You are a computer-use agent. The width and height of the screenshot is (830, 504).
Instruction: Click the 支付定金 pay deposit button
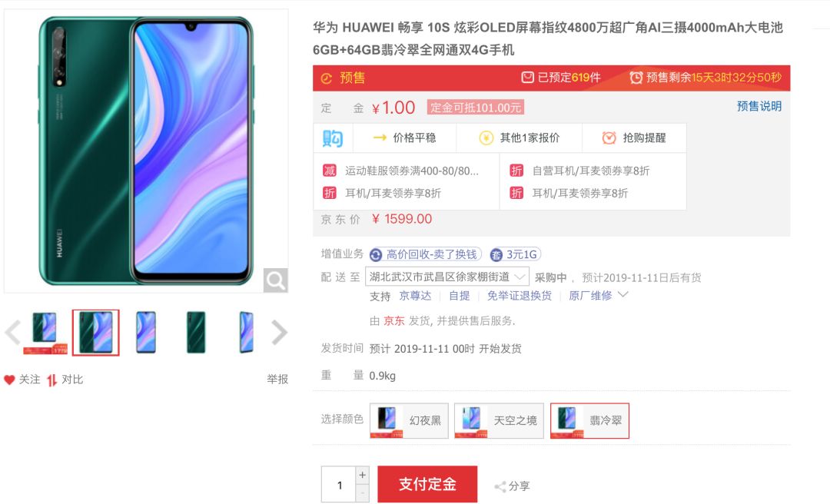click(427, 484)
